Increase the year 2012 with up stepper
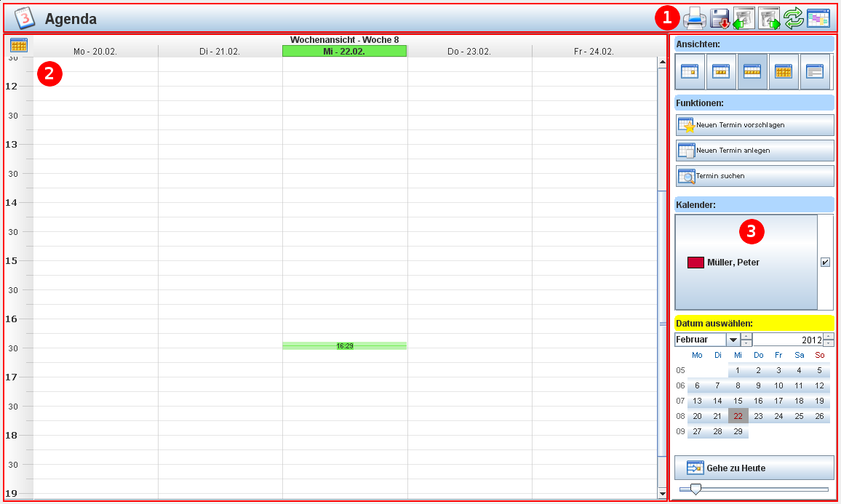This screenshot has width=841, height=504. tap(829, 336)
